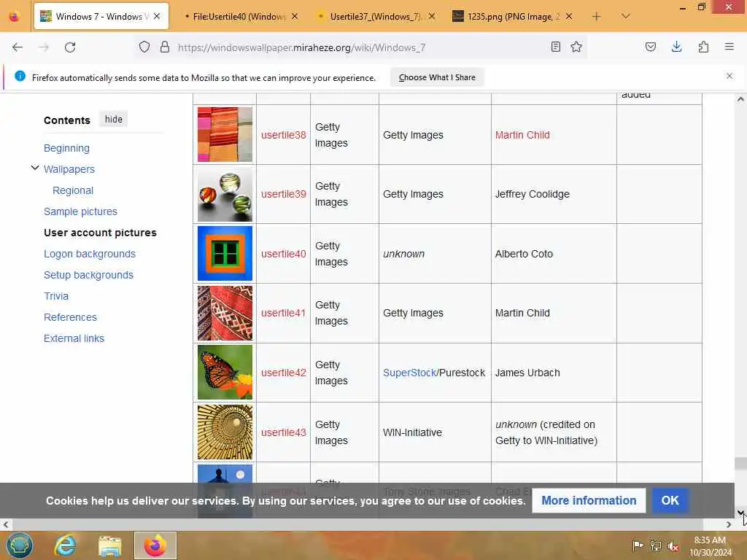
Task: Open the list all tabs chevron
Action: (625, 17)
